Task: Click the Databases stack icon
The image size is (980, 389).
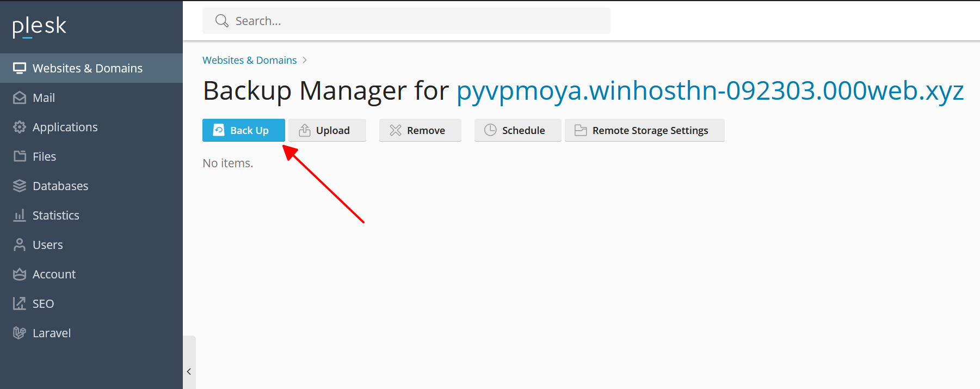Action: tap(20, 186)
